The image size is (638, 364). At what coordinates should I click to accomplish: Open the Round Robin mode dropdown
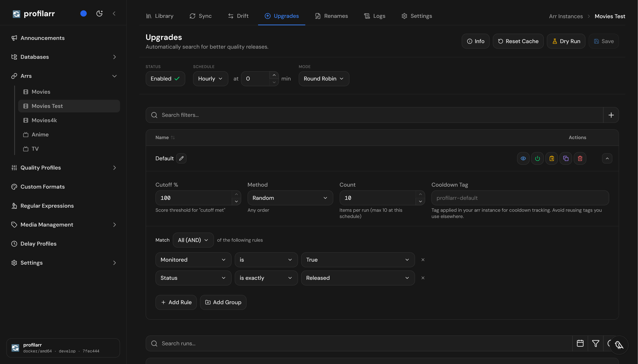pyautogui.click(x=324, y=79)
